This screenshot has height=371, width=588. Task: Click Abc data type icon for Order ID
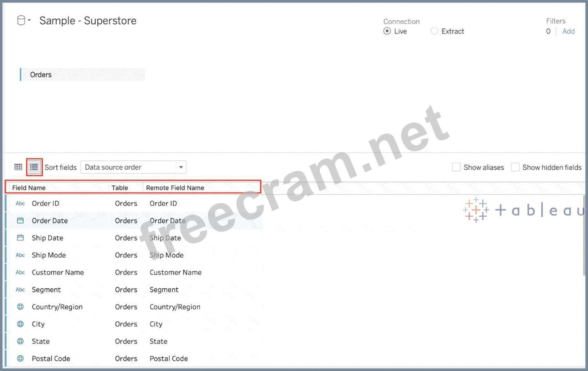coord(20,204)
